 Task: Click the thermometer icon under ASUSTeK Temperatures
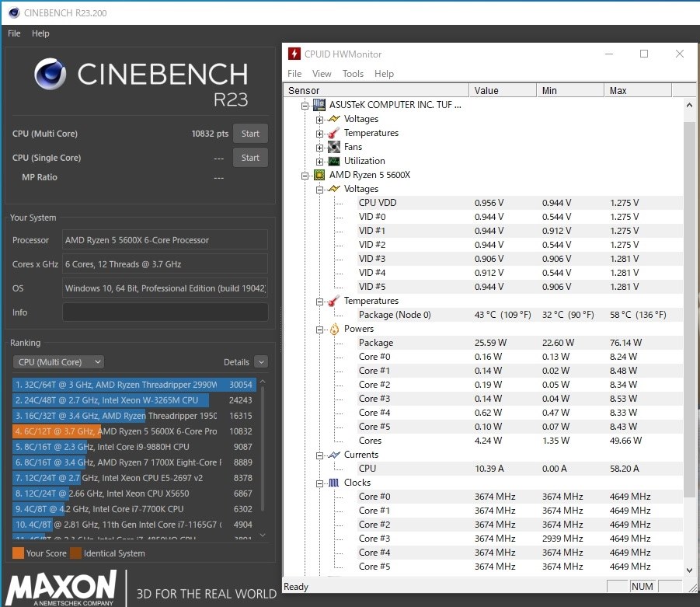334,133
